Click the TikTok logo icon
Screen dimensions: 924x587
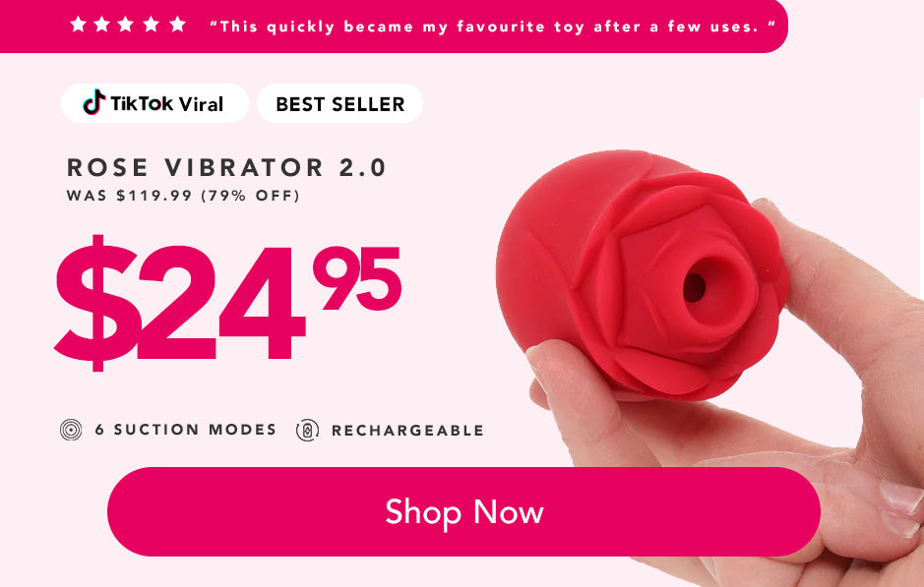tap(93, 103)
